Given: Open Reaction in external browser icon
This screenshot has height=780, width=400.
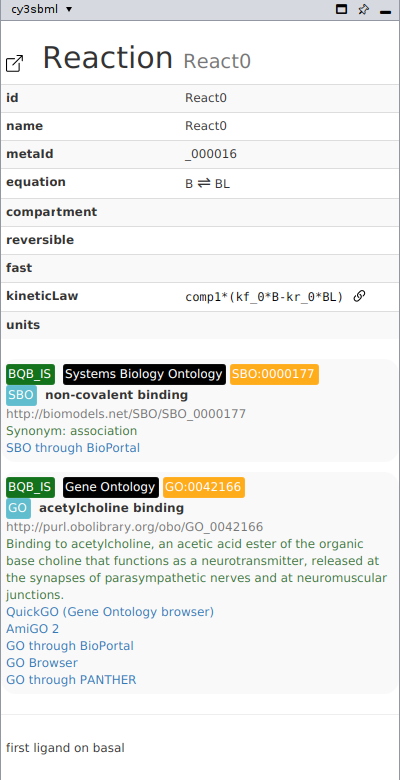Looking at the screenshot, I should click(14, 64).
